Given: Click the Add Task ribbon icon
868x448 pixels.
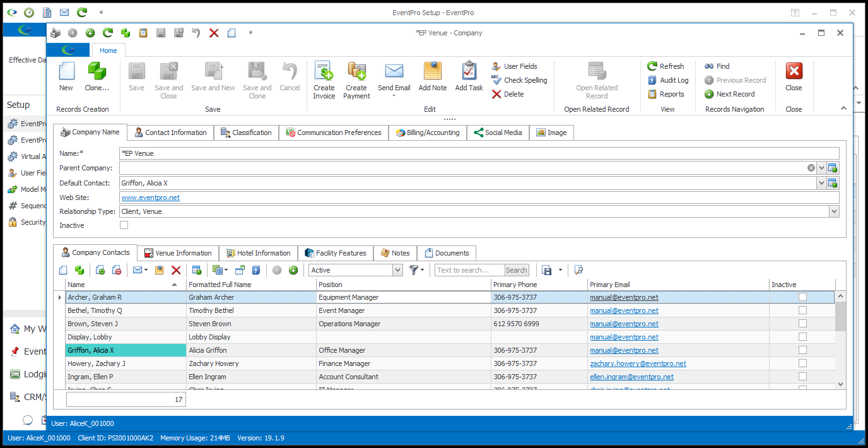Looking at the screenshot, I should click(469, 77).
